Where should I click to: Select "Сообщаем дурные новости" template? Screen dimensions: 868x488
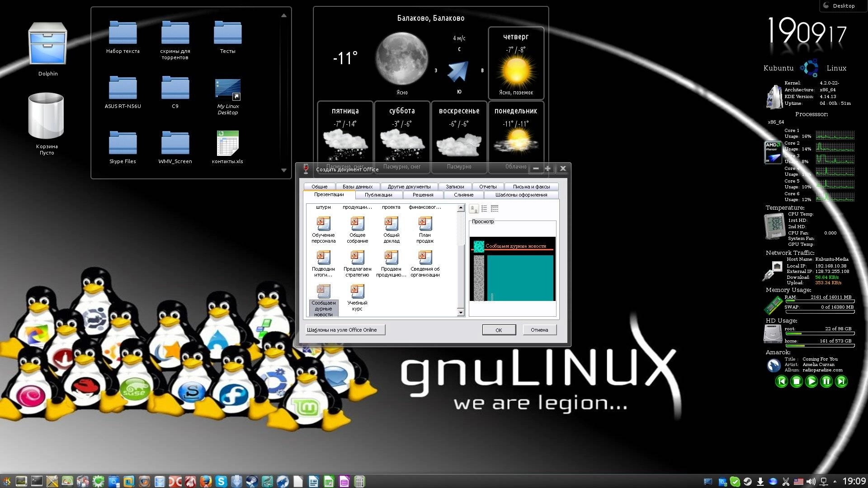323,300
